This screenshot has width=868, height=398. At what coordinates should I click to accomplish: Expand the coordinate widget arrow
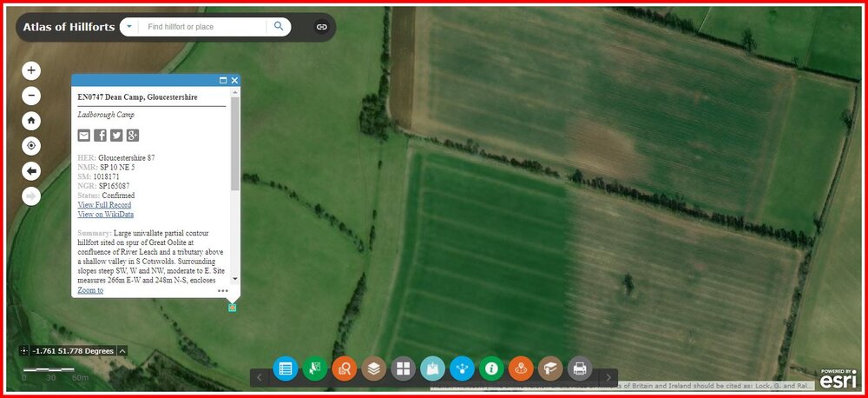pyautogui.click(x=123, y=350)
